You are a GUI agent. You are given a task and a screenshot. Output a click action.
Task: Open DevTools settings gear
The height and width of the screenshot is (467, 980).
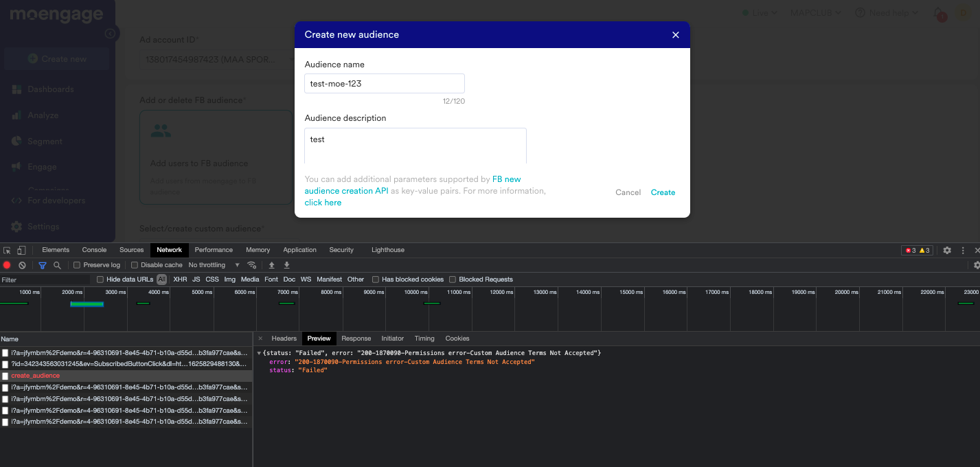pyautogui.click(x=947, y=250)
